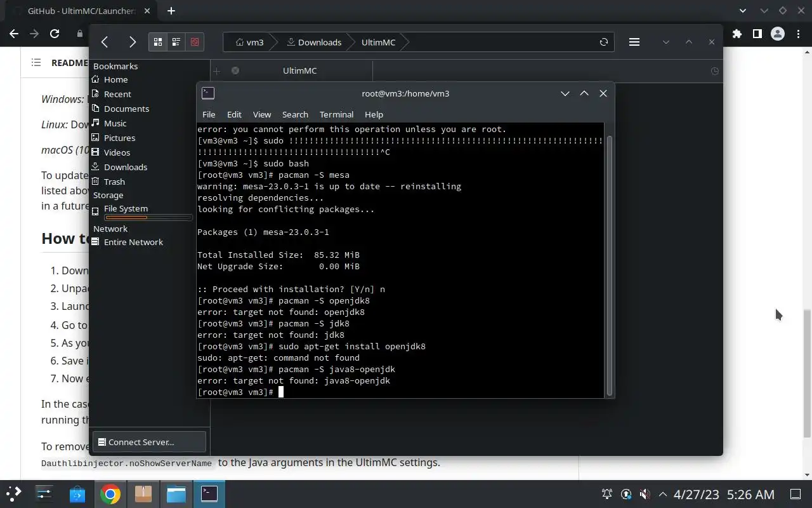812x508 pixels.
Task: Switch to terminal from taskbar
Action: 209,493
